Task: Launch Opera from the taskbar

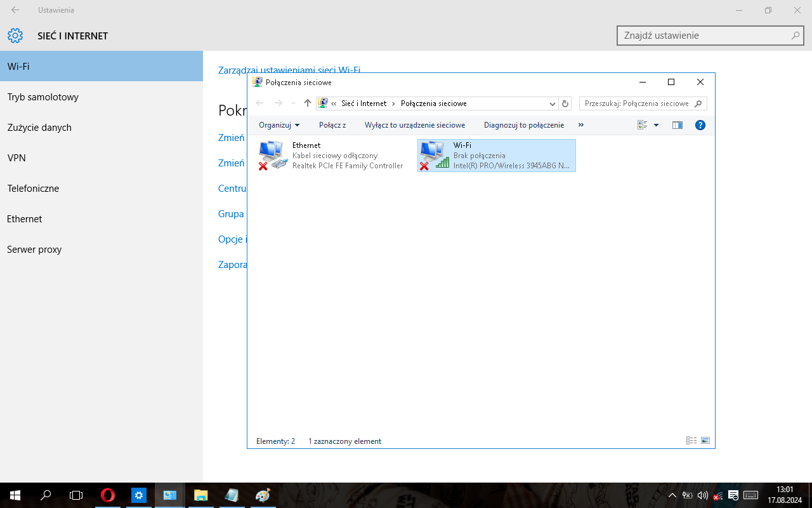Action: click(108, 495)
